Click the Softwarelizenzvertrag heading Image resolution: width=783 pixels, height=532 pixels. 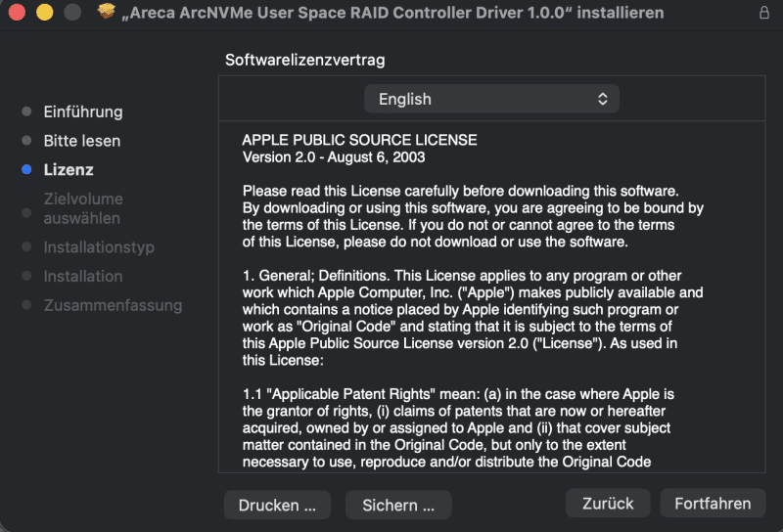tap(304, 60)
